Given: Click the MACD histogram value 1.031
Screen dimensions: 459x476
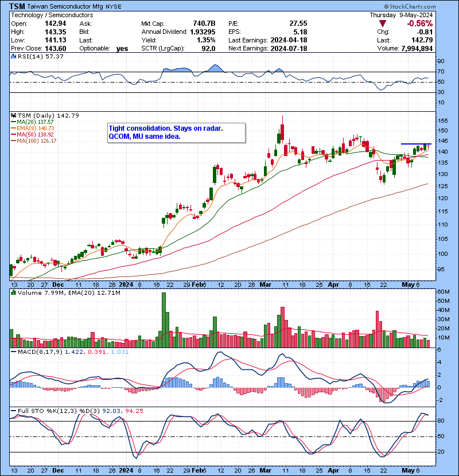Looking at the screenshot, I should (x=119, y=352).
